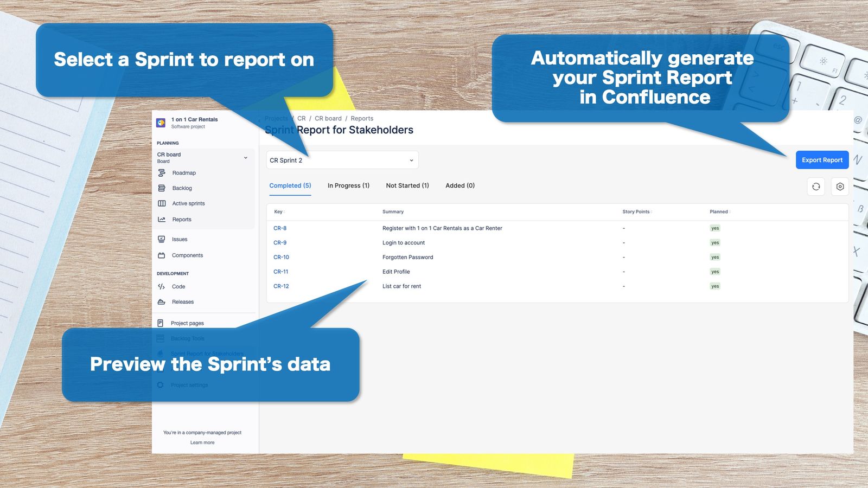The height and width of the screenshot is (488, 868).
Task: Switch to the Added (0) tab
Action: [460, 185]
